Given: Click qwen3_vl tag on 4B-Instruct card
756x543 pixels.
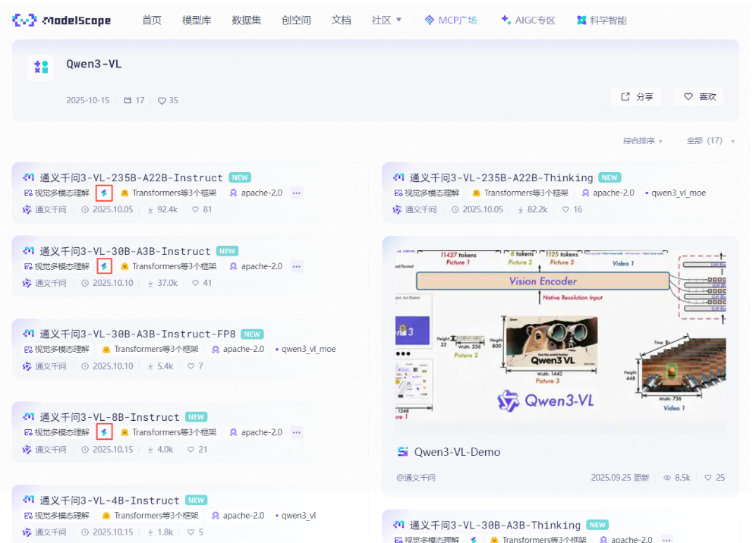Looking at the screenshot, I should point(295,516).
